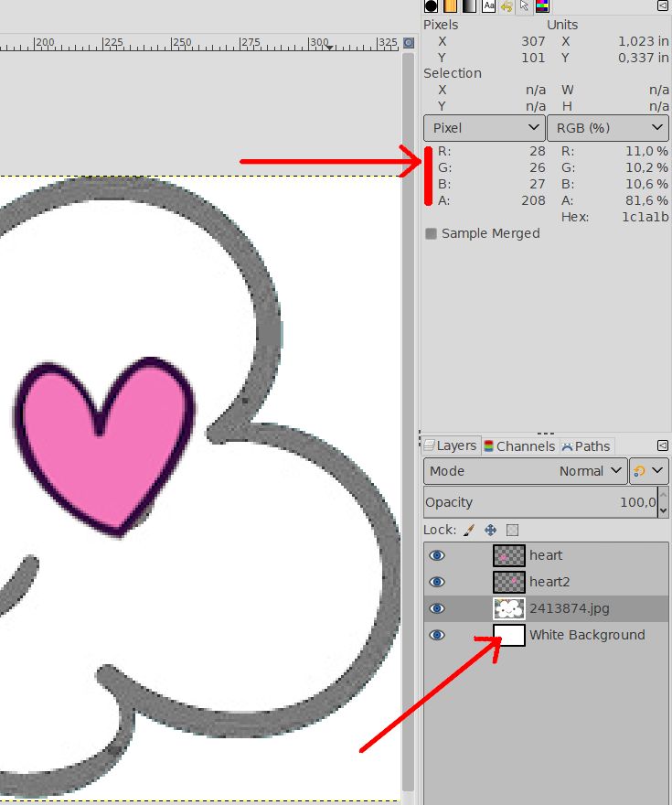Open the RGB (%) readout mode dropdown
This screenshot has height=805, width=672.
[608, 128]
